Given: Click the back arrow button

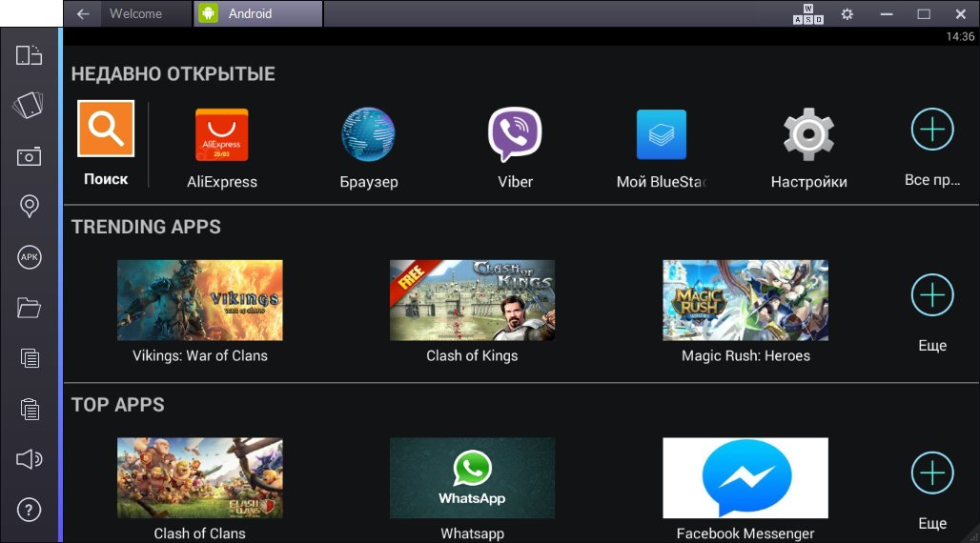Looking at the screenshot, I should (83, 14).
